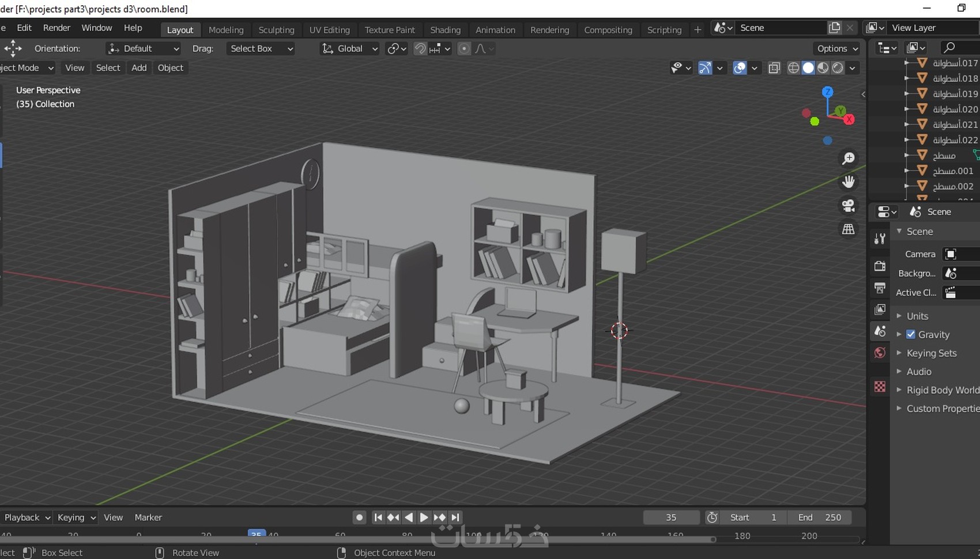Enable the Gravity checkbox
This screenshot has height=559, width=980.
[911, 334]
